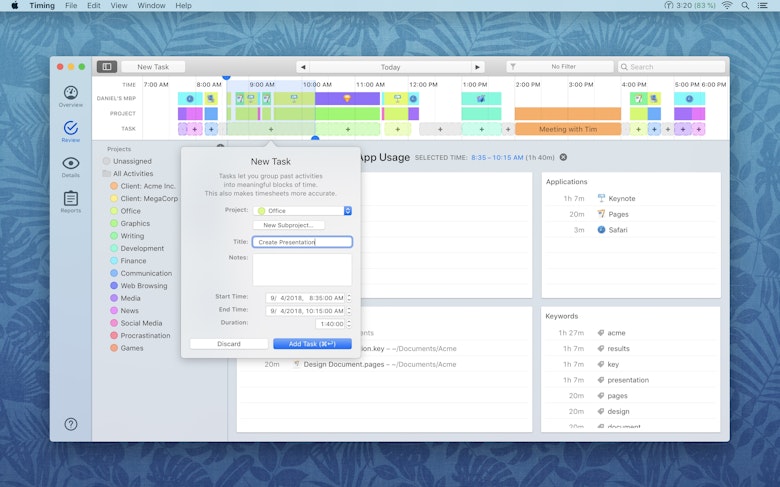Open the Edit menu
This screenshot has width=780, height=487.
(x=94, y=5)
